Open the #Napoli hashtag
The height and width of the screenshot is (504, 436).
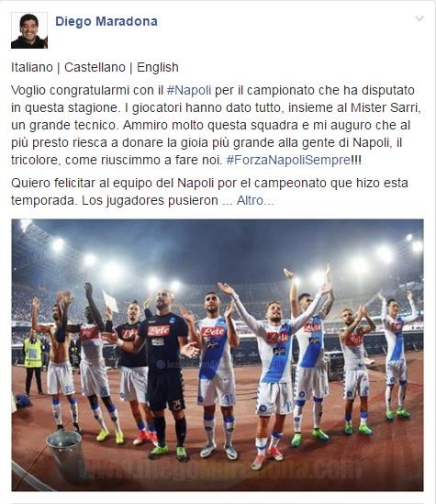(x=189, y=90)
